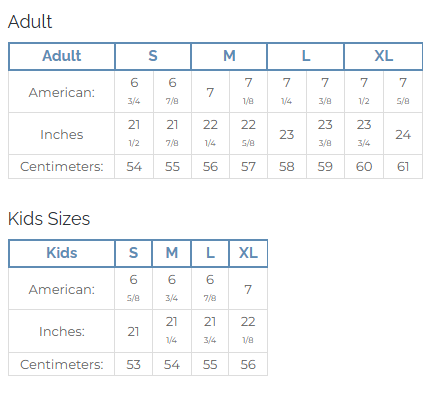Click the Kids Sizes heading
This screenshot has width=431, height=406.
(49, 219)
